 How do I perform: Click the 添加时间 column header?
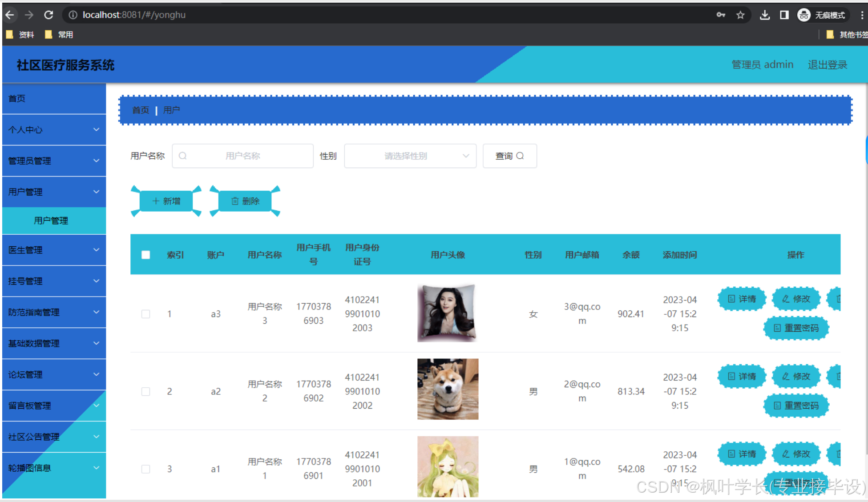(679, 255)
